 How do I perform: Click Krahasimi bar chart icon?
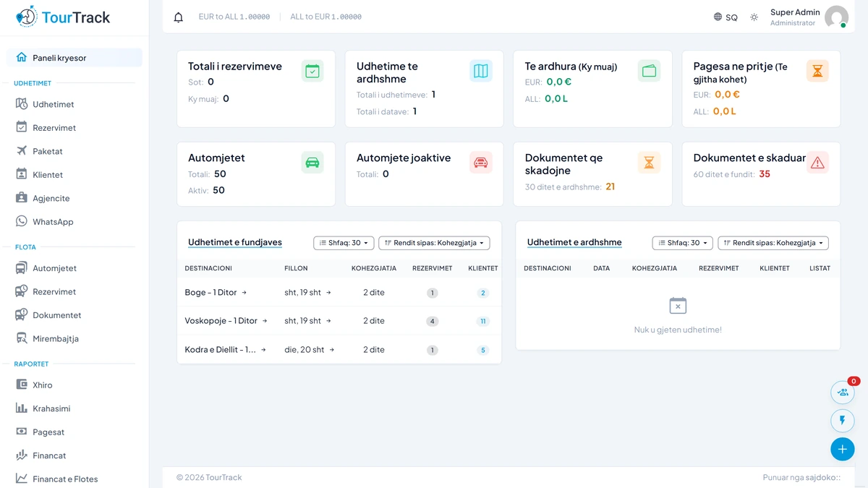22,408
